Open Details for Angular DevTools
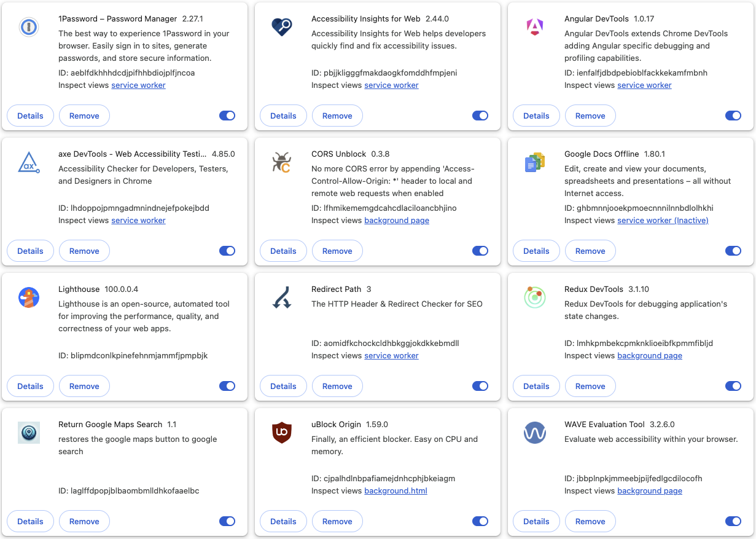Viewport: 756px width, 539px height. pyautogui.click(x=536, y=116)
